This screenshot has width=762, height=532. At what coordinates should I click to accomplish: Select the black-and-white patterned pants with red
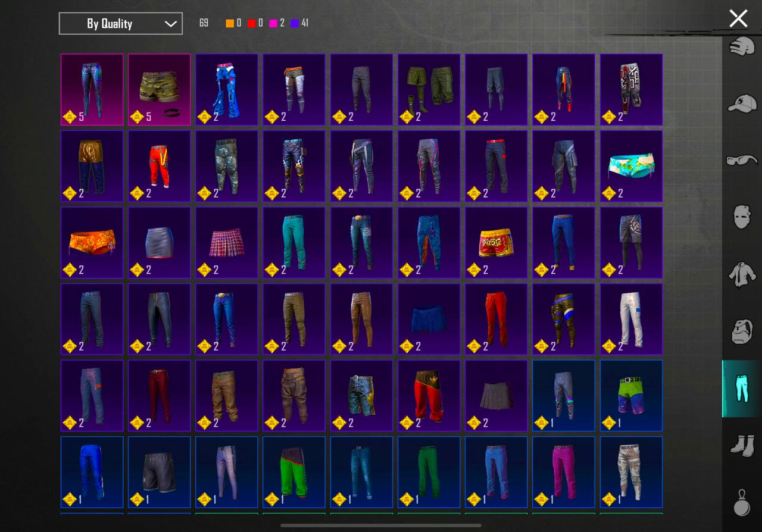(x=631, y=90)
